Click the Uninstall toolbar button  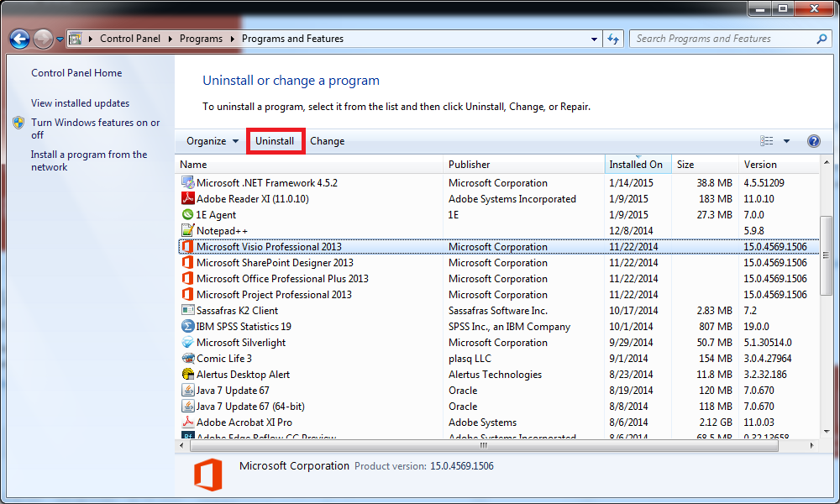pyautogui.click(x=275, y=141)
